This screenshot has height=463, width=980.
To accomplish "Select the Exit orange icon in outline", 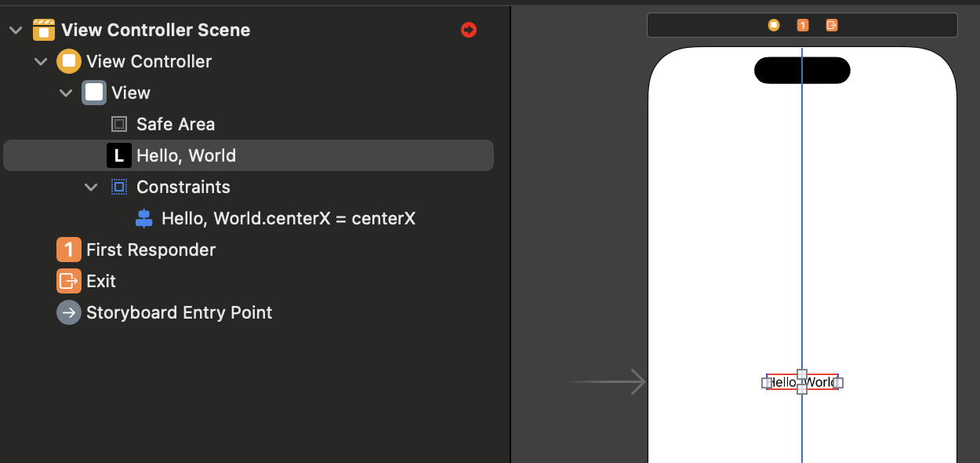I will coord(69,281).
